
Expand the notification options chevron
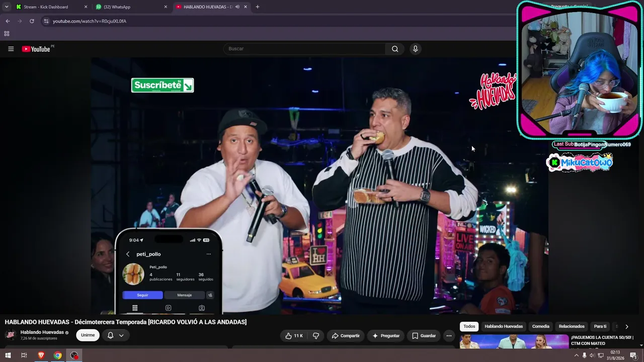[121, 335]
